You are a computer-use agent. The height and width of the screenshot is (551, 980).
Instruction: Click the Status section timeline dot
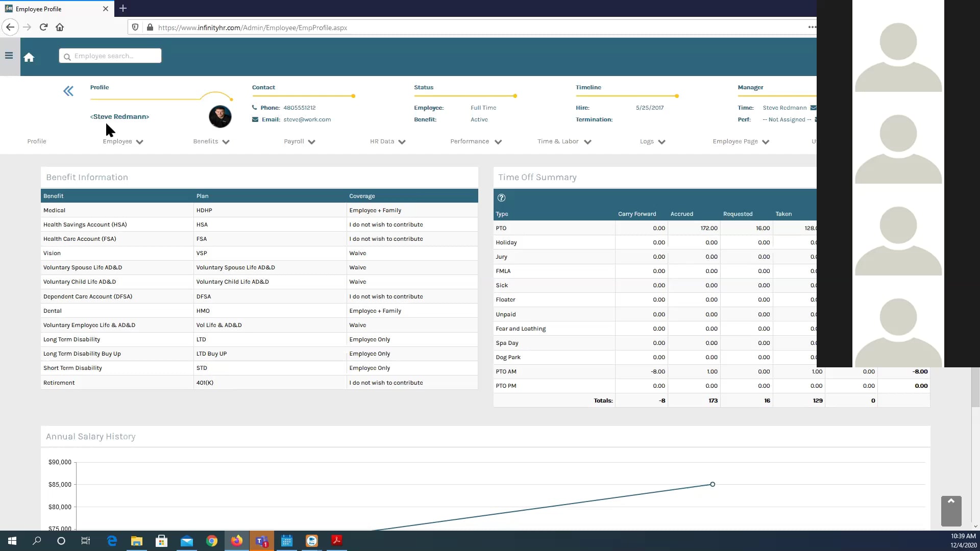tap(514, 96)
